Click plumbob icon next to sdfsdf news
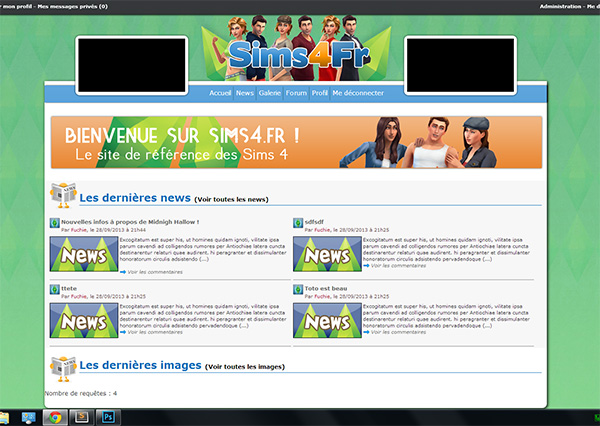Viewport: 600px width, 426px height. pyautogui.click(x=298, y=223)
